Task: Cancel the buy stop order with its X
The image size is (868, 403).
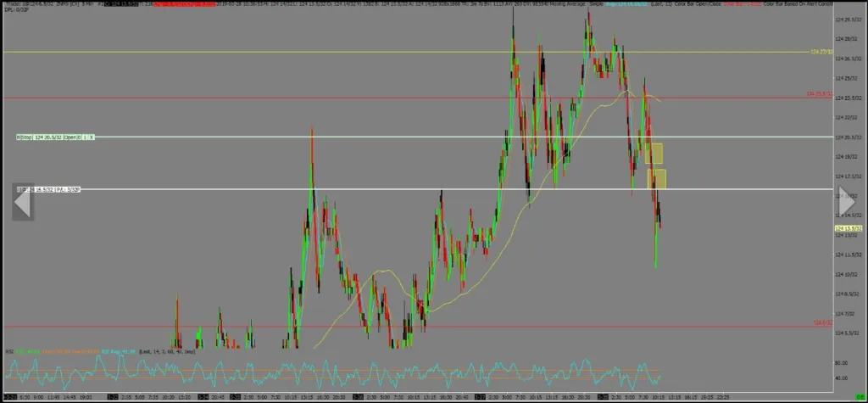Action: click(92, 137)
